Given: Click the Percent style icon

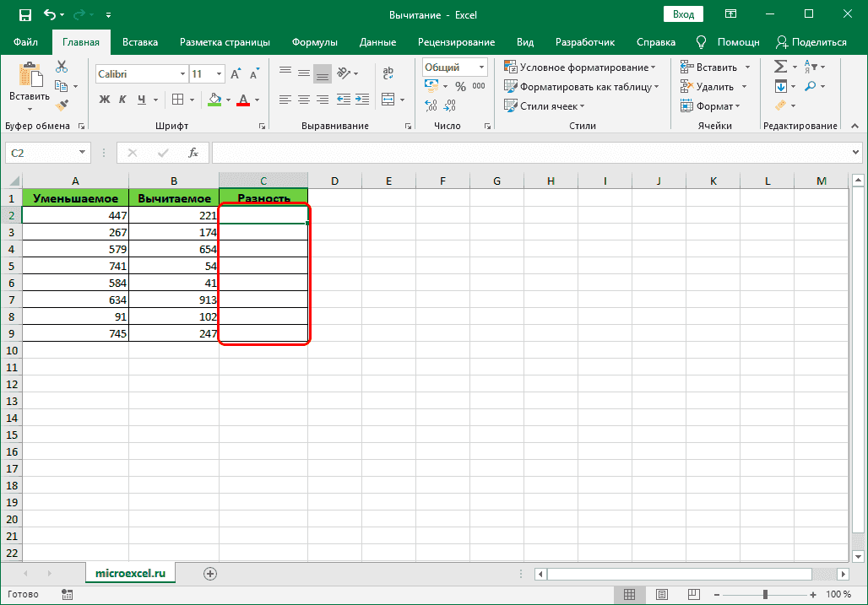Looking at the screenshot, I should [459, 85].
